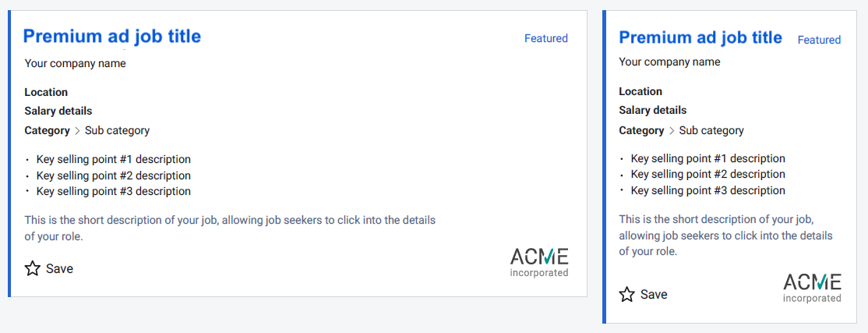Screen dimensions: 868x333
Task: Click the Featured label in the narrow card
Action: [x=819, y=40]
